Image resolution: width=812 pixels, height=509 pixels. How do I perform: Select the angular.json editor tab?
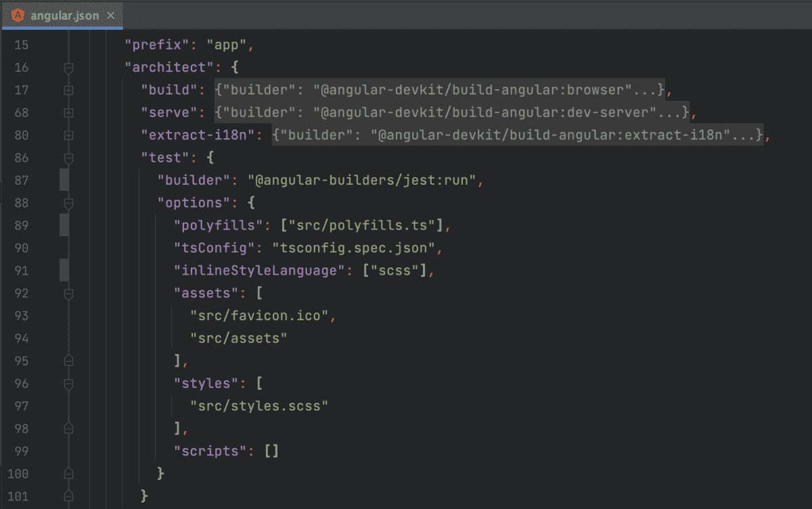(64, 15)
